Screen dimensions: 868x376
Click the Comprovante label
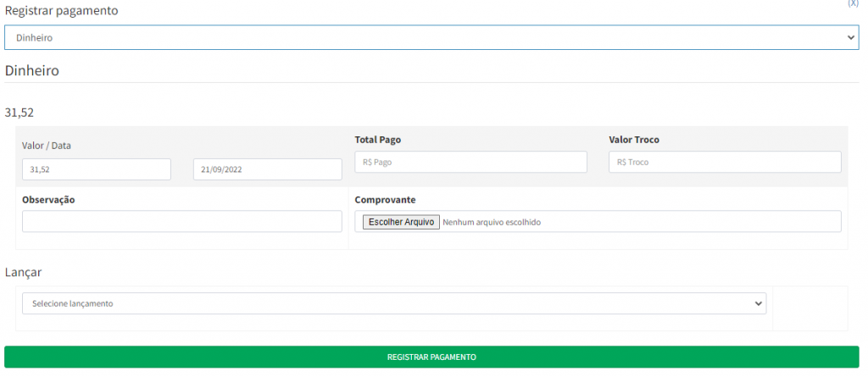click(x=385, y=200)
